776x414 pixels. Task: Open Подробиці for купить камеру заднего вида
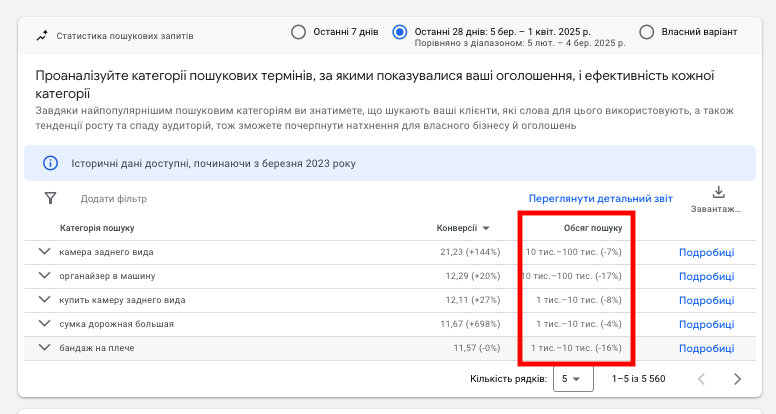coord(706,301)
